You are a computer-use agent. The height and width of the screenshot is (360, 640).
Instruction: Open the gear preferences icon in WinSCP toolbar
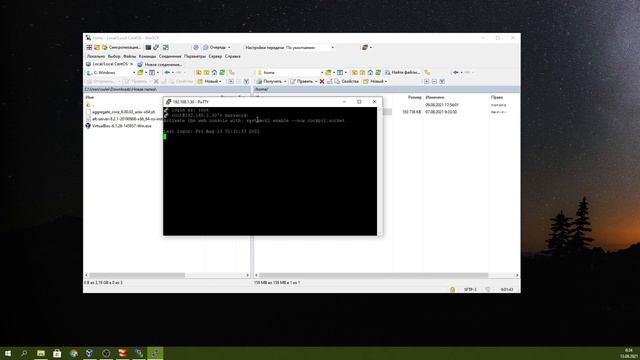(x=196, y=47)
